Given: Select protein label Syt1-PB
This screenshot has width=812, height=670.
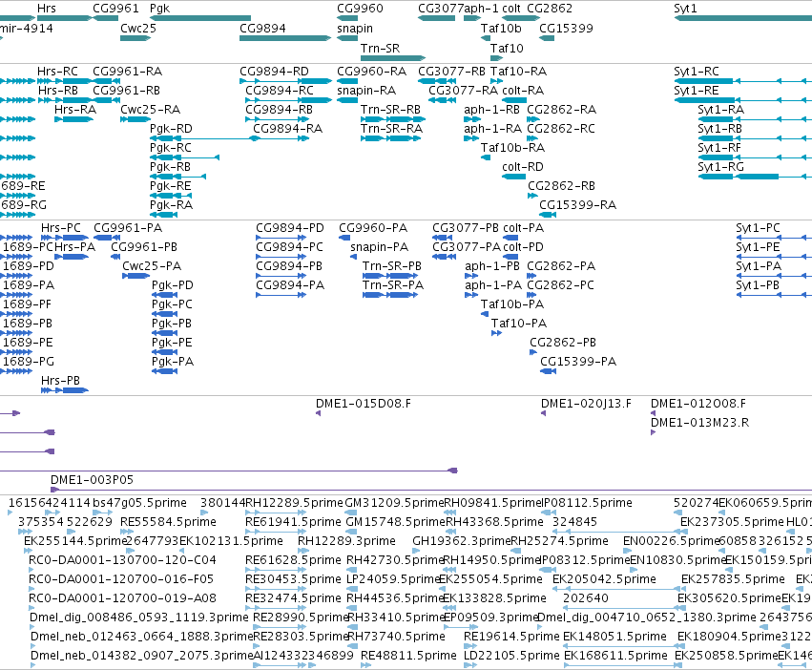Looking at the screenshot, I should pyautogui.click(x=758, y=285).
